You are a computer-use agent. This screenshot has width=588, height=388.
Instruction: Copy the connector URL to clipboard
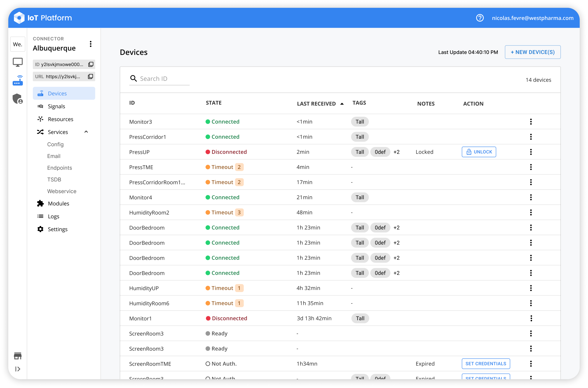tap(91, 76)
